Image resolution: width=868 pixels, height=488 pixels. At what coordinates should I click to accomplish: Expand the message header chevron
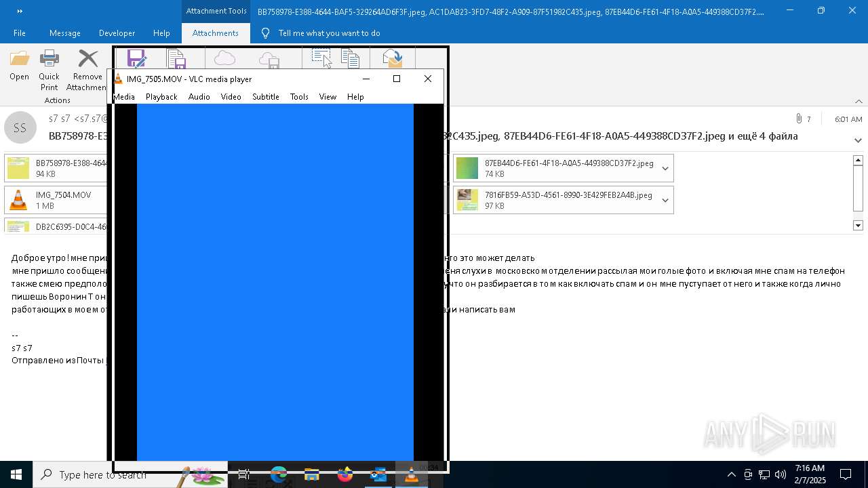[x=858, y=140]
